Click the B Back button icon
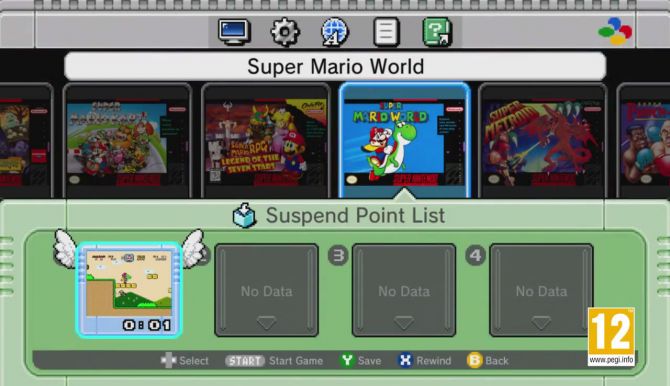 474,360
